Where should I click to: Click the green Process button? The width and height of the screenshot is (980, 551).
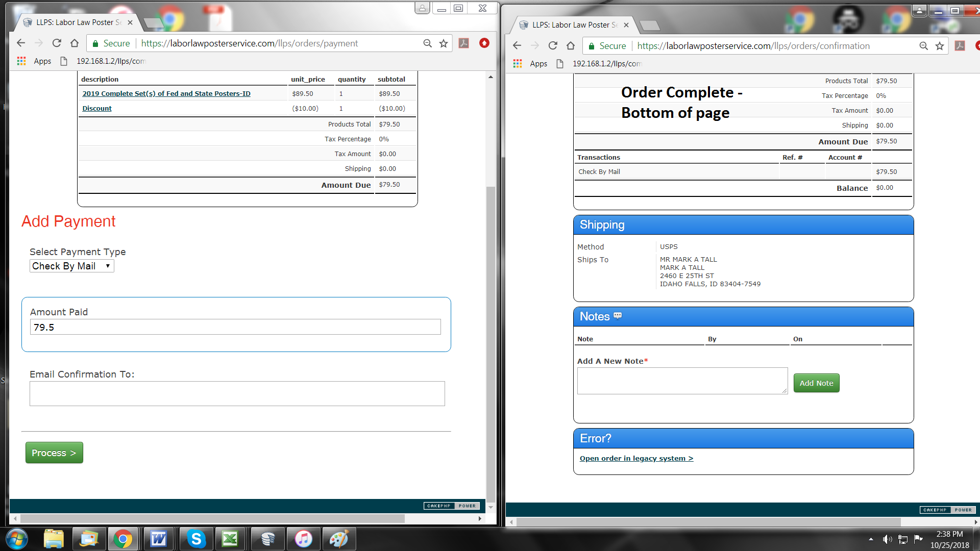(x=54, y=453)
